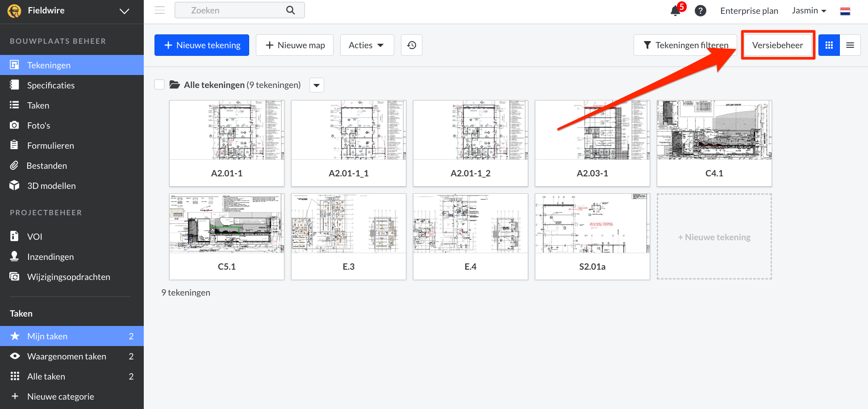
Task: Change language via Dutch flag icon
Action: [x=845, y=11]
